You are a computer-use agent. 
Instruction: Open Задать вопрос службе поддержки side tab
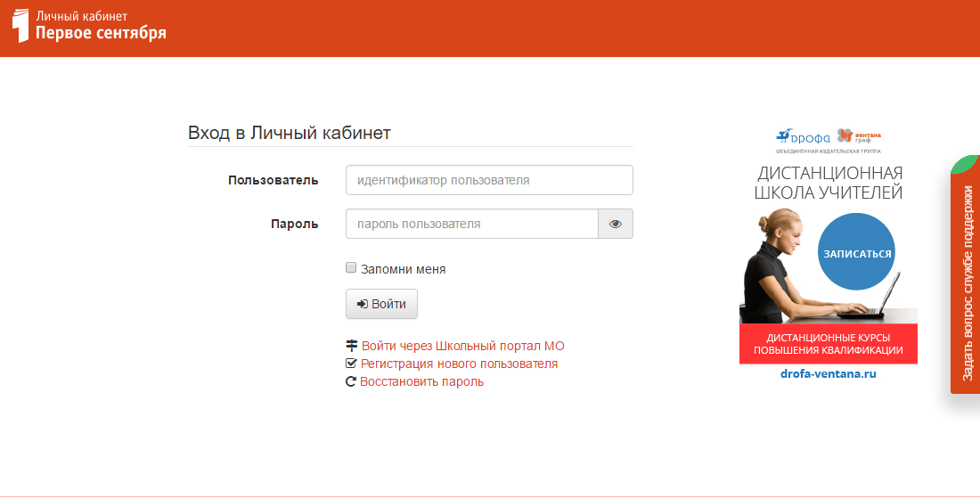point(967,275)
